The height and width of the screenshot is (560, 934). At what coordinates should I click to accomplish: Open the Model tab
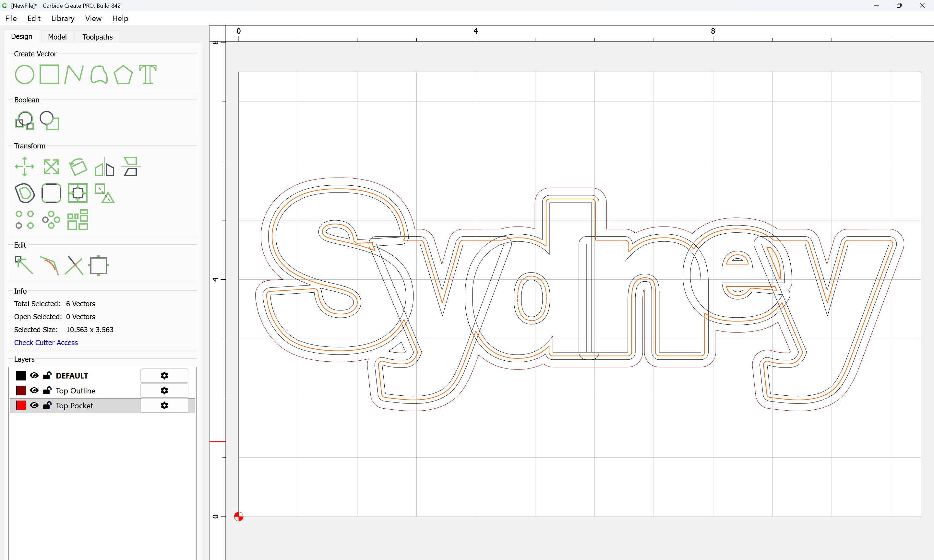[57, 37]
